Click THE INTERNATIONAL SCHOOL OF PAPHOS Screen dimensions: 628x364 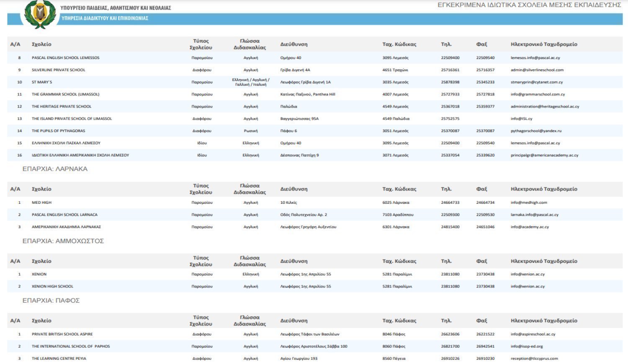pyautogui.click(x=71, y=346)
